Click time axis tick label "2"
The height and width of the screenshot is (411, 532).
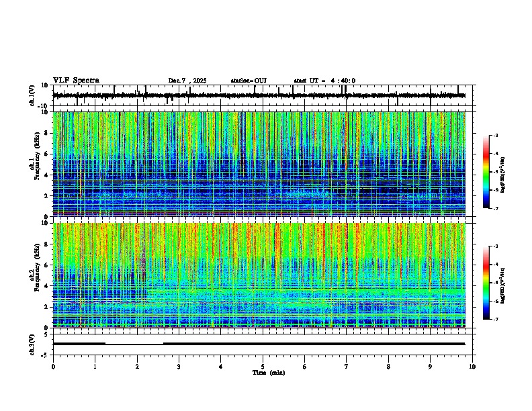[x=137, y=367]
